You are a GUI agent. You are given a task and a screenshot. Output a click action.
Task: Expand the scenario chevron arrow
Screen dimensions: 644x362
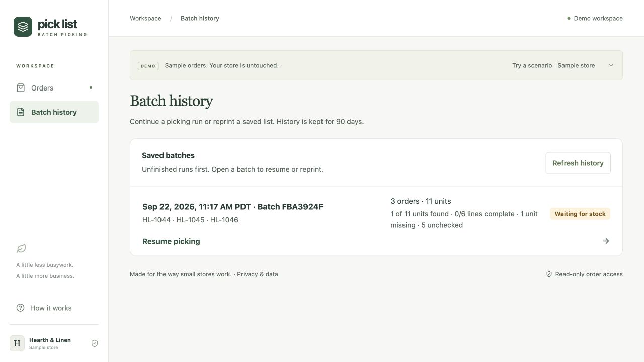[x=611, y=65]
